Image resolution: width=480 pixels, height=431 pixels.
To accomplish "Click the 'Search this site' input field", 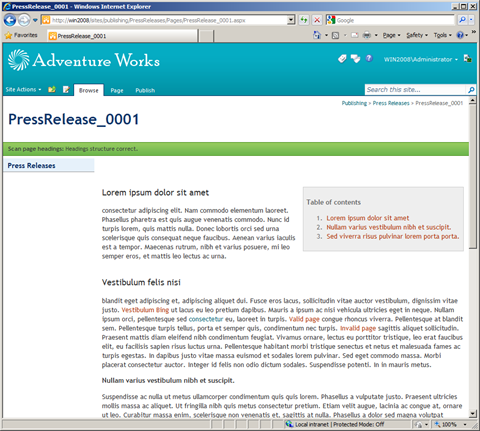I will [415, 90].
